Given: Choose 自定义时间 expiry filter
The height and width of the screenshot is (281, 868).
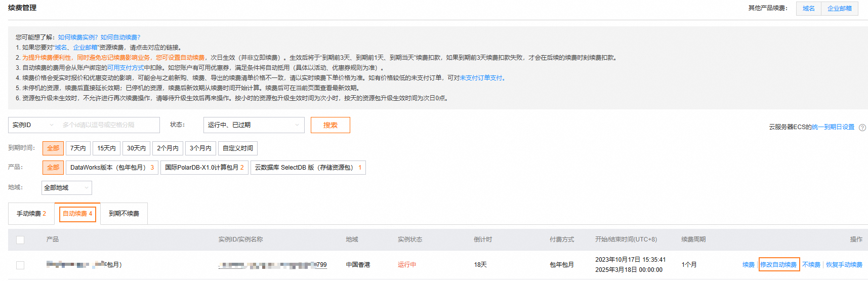Looking at the screenshot, I should coord(238,148).
